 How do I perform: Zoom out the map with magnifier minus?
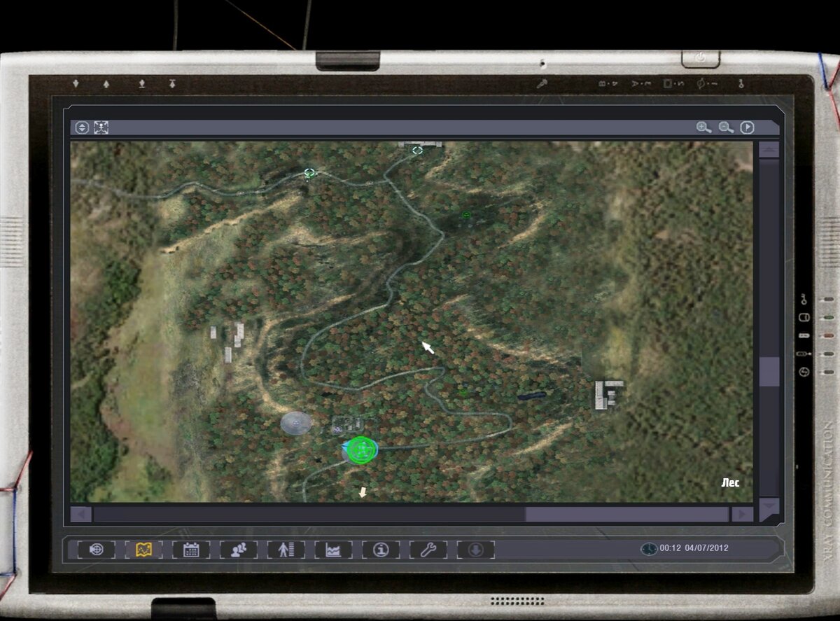click(x=726, y=127)
